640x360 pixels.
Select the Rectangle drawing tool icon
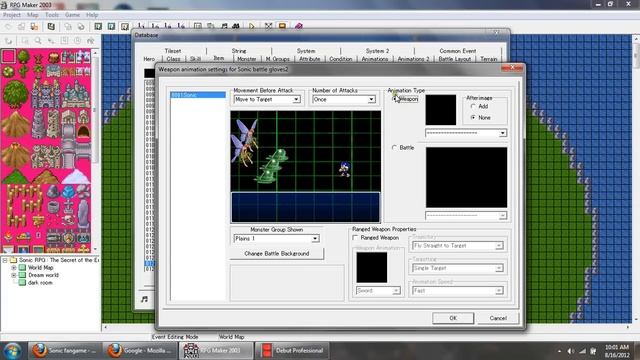point(64,41)
